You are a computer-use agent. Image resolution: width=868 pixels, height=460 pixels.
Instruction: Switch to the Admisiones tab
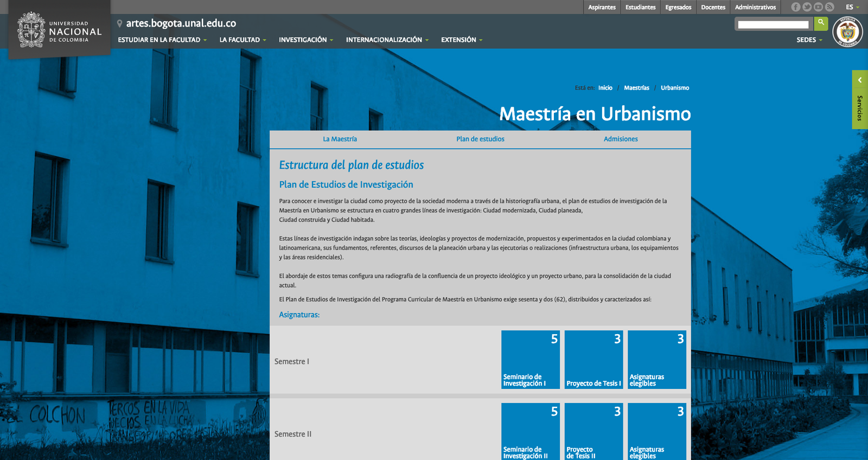[621, 139]
